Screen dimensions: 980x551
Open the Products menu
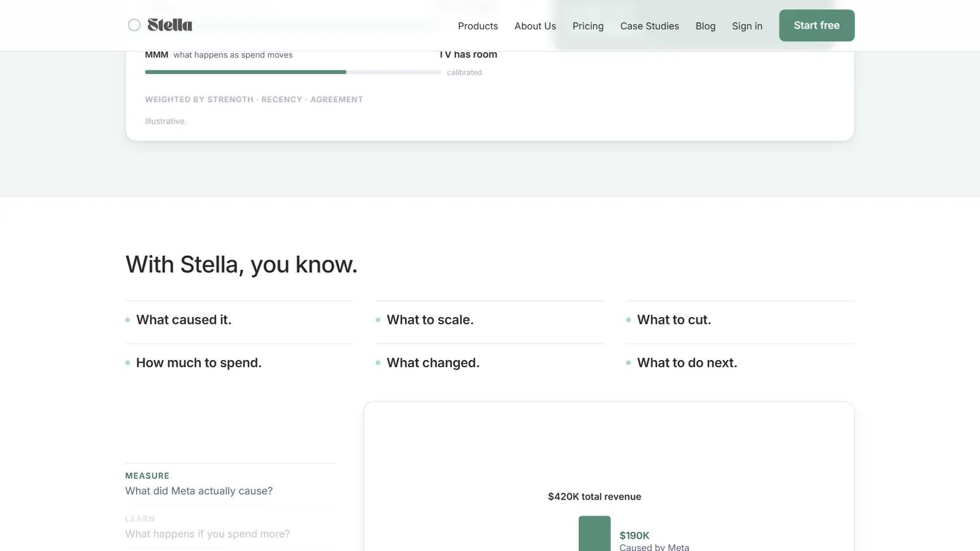[x=478, y=26]
